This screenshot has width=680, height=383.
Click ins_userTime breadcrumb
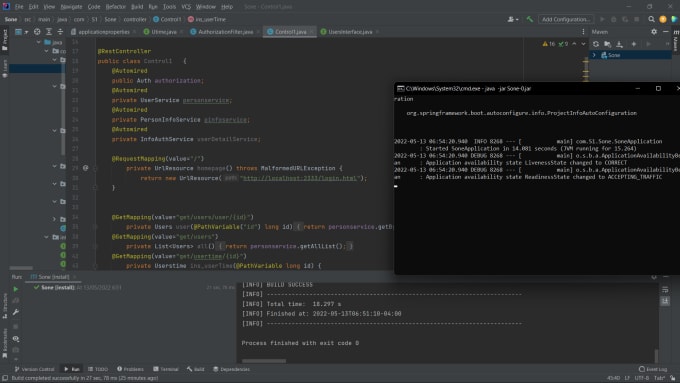207,19
